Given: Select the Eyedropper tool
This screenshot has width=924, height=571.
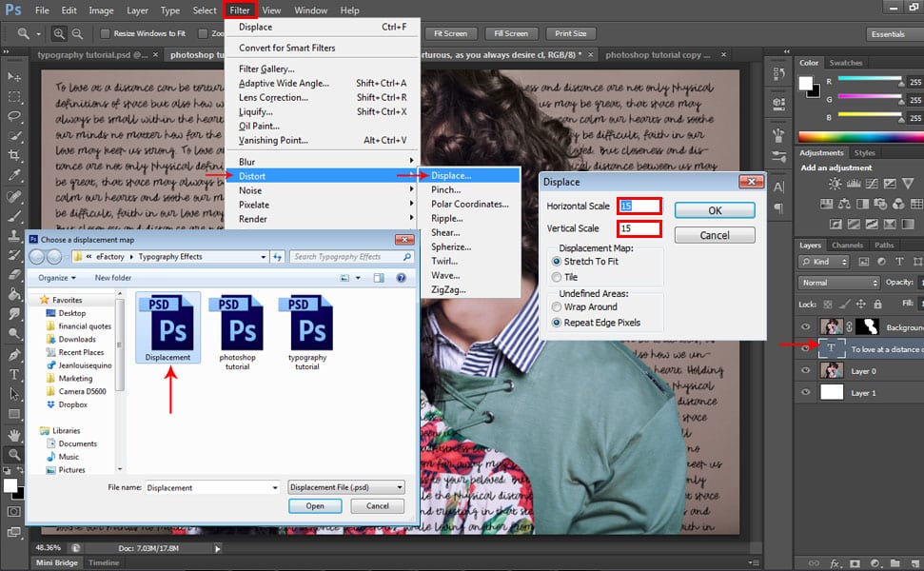Looking at the screenshot, I should click(x=14, y=175).
